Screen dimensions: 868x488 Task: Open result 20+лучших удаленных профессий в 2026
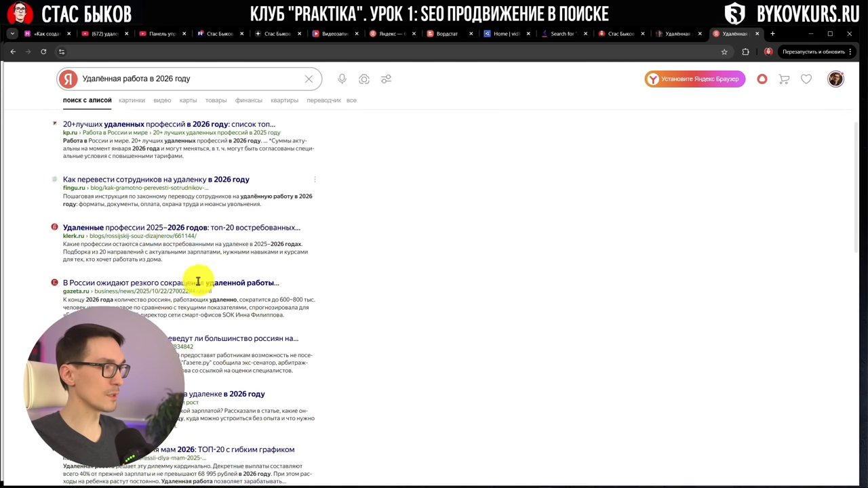(x=169, y=124)
